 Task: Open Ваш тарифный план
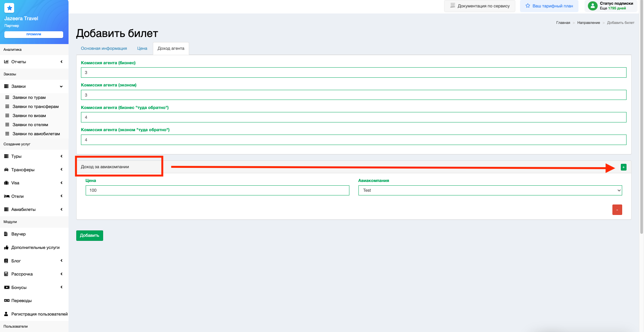click(549, 6)
